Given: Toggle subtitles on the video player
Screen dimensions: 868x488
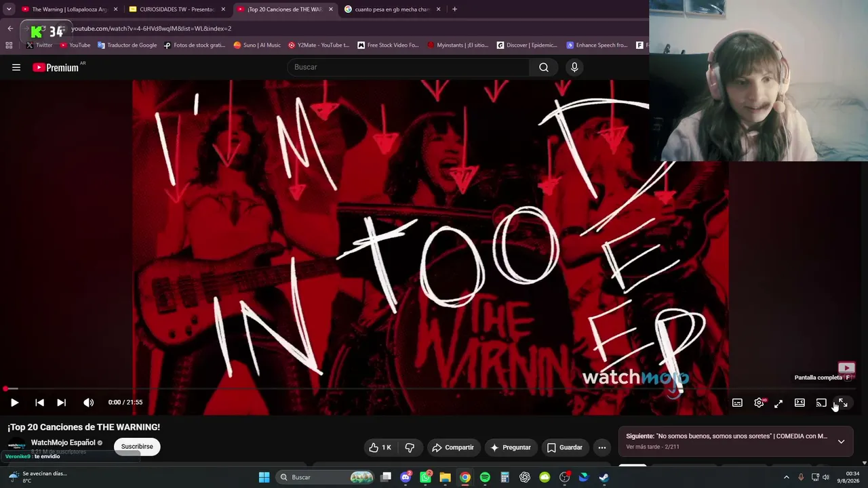Looking at the screenshot, I should tap(737, 403).
